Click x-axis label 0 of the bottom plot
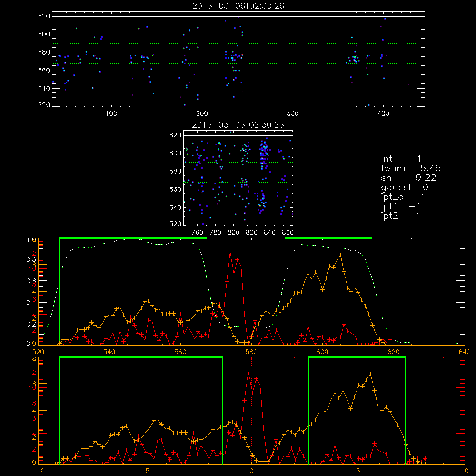This screenshot has width=476, height=476. [251, 471]
